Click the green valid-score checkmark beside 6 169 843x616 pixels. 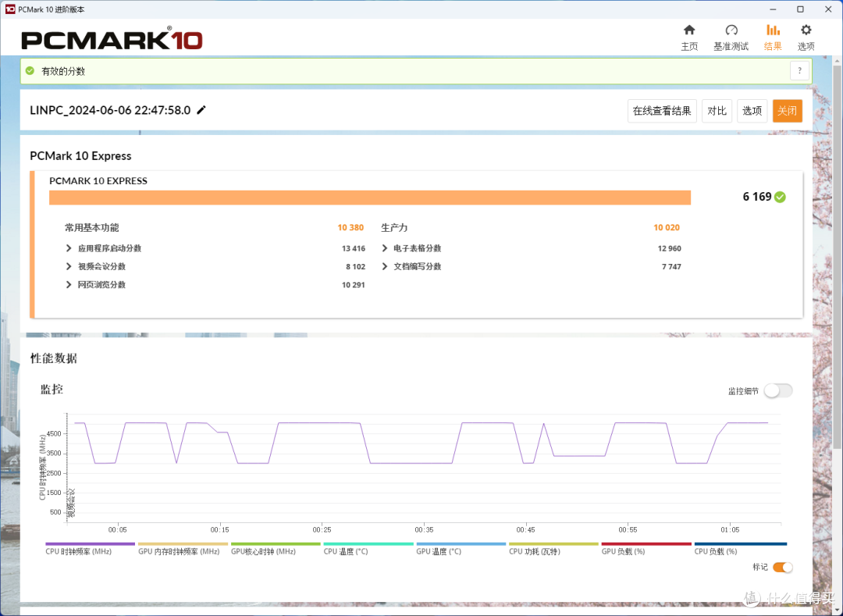[780, 197]
